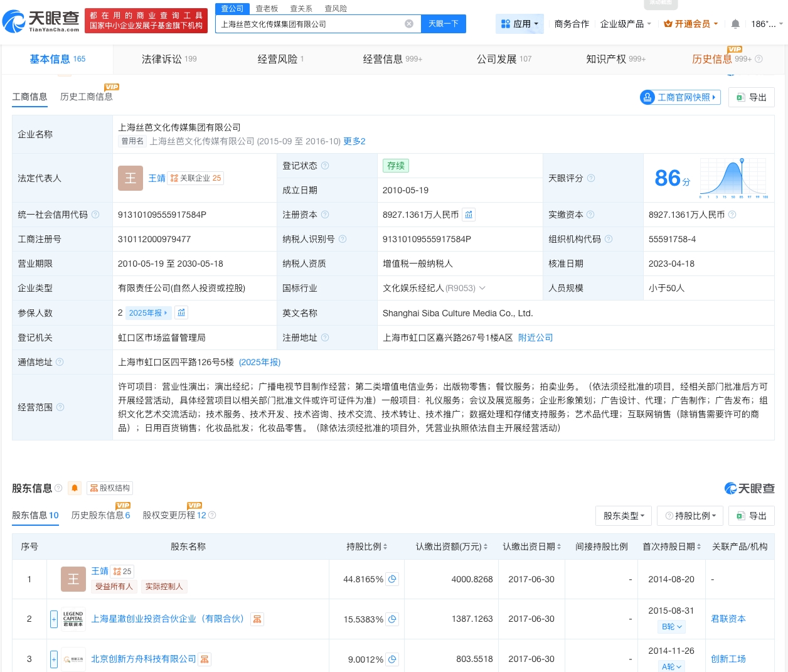This screenshot has height=672, width=788.
Task: Open the 2025年报 link beside 参保人数
Action: coord(148,312)
